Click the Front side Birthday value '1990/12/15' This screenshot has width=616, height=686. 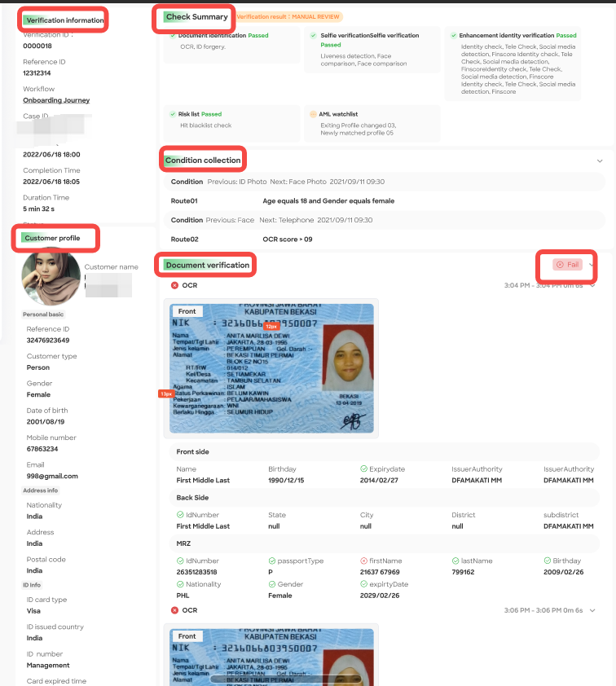pyautogui.click(x=286, y=481)
